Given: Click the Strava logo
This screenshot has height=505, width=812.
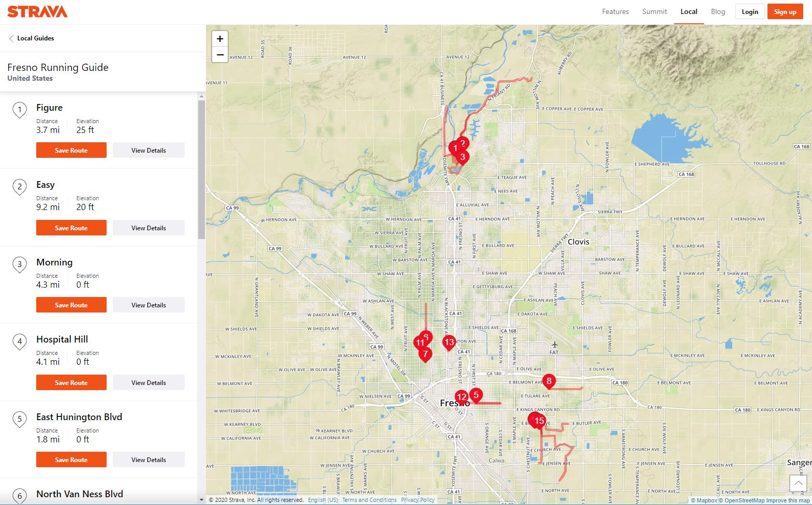Looking at the screenshot, I should (37, 11).
